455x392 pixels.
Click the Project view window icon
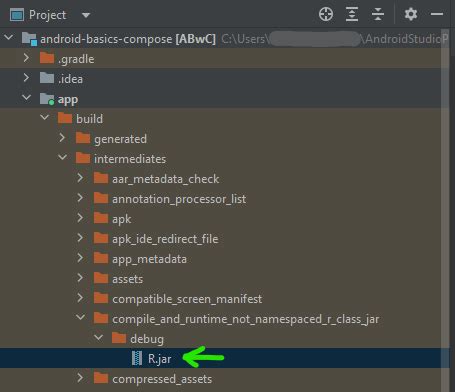coord(17,15)
